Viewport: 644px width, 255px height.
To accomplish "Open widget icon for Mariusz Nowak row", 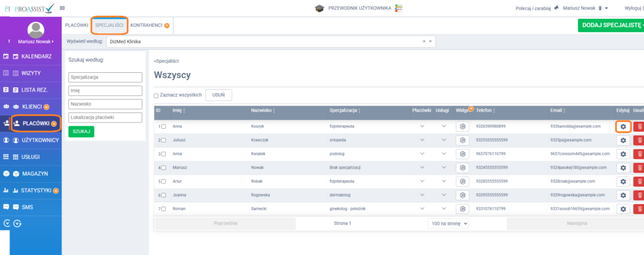I will 462,168.
